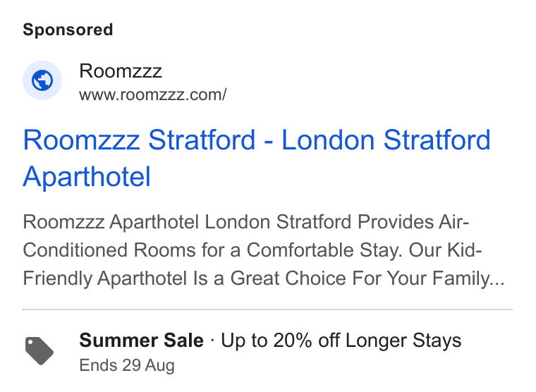The image size is (536, 392).
Task: Click the word Aparthotel in blue headline
Action: 87,177
